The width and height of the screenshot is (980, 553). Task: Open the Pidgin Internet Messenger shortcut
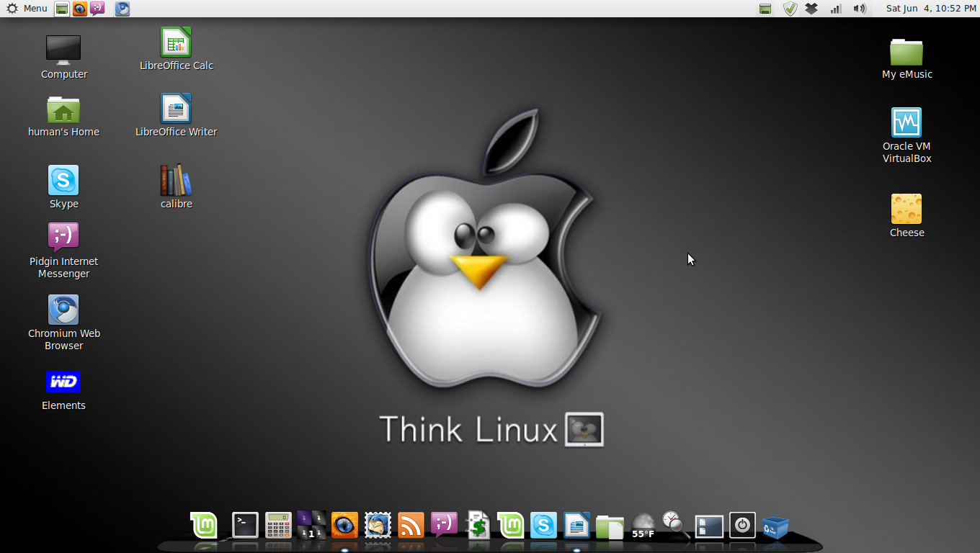click(63, 237)
